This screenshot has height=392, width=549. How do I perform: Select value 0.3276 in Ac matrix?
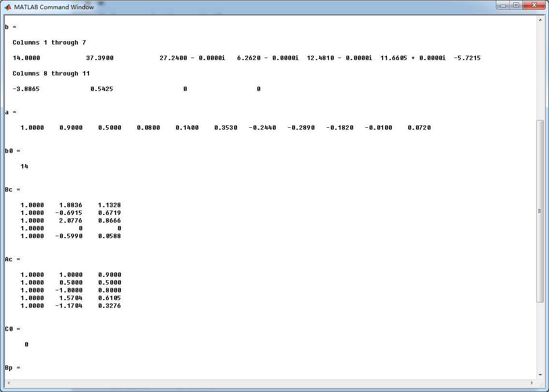coord(110,305)
